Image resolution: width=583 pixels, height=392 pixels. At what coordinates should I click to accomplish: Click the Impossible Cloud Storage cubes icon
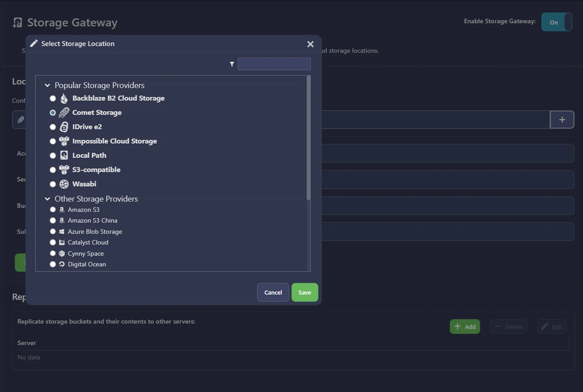point(64,141)
